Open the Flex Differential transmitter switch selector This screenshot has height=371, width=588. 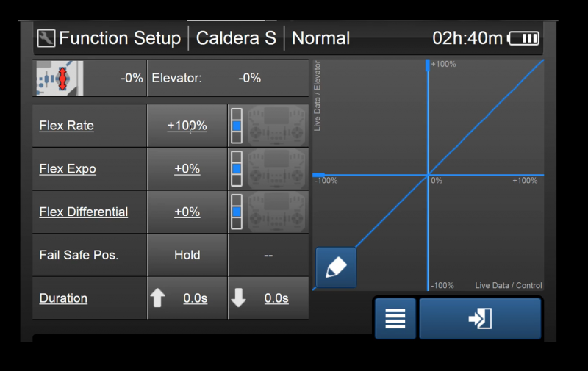coord(277,212)
